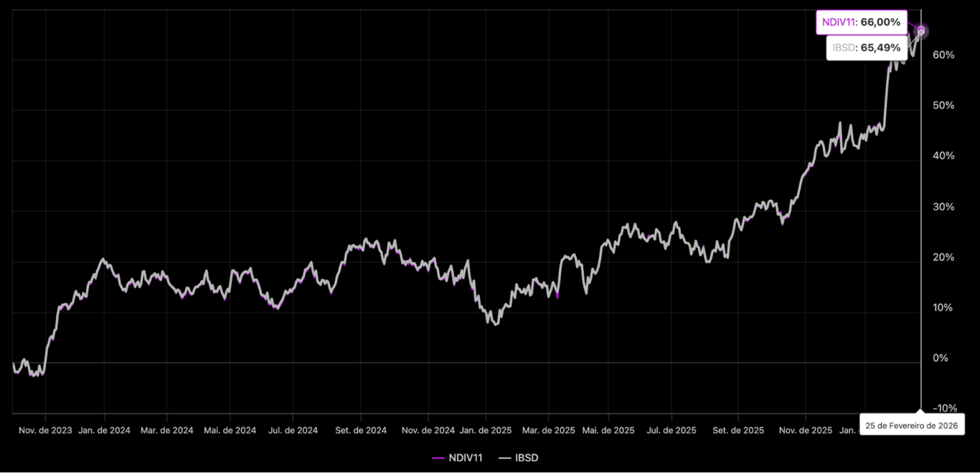Click the Mai. de 2025 axis label
The width and height of the screenshot is (980, 473).
[x=608, y=430]
